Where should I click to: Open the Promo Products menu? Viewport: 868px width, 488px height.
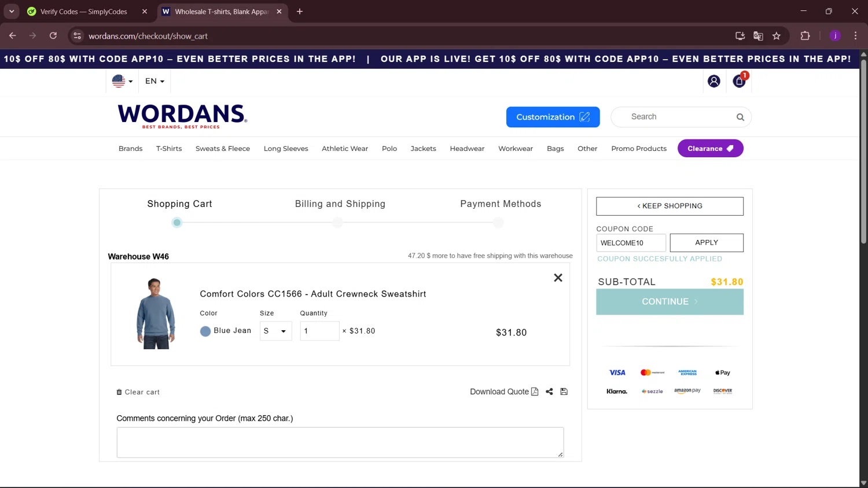coord(639,149)
